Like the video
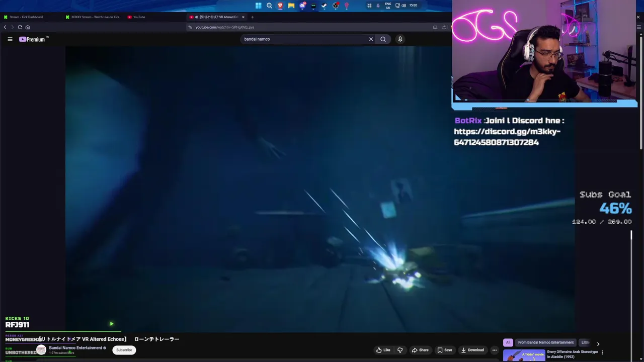 click(383, 350)
